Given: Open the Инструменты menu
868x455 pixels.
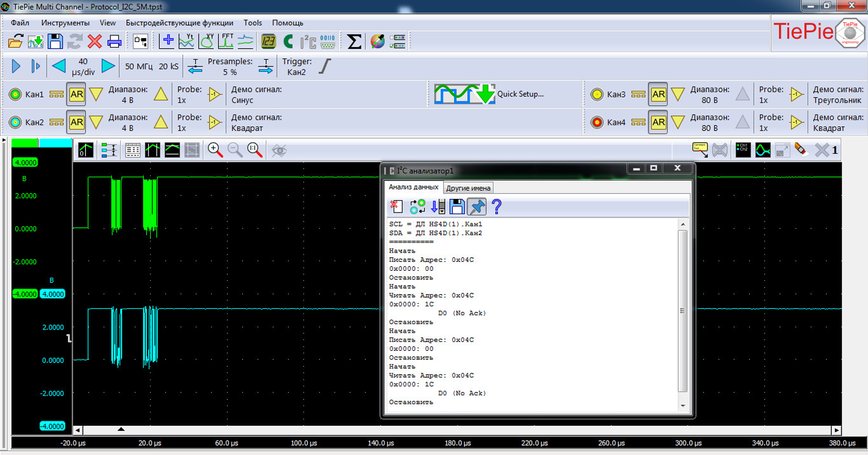Looking at the screenshot, I should point(65,23).
